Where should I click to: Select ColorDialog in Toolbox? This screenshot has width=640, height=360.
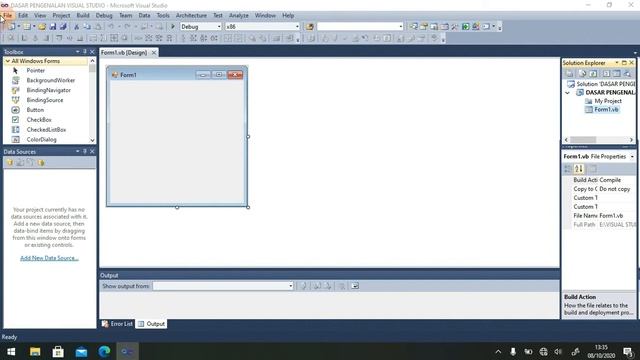tap(42, 140)
